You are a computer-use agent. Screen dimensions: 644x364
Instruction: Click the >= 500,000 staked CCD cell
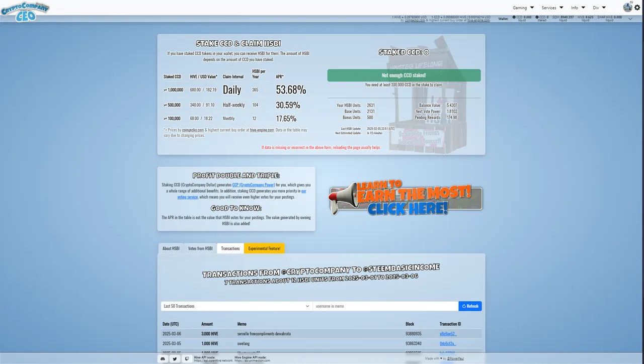point(172,105)
